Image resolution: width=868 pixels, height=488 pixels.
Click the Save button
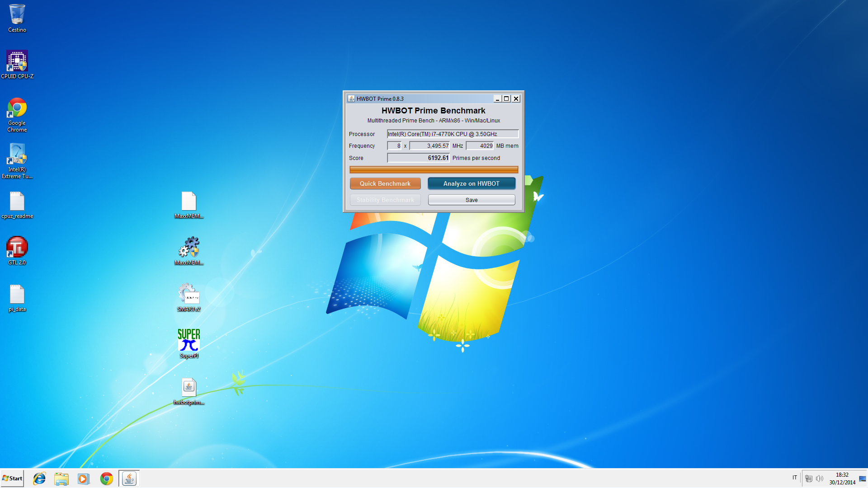(x=472, y=200)
